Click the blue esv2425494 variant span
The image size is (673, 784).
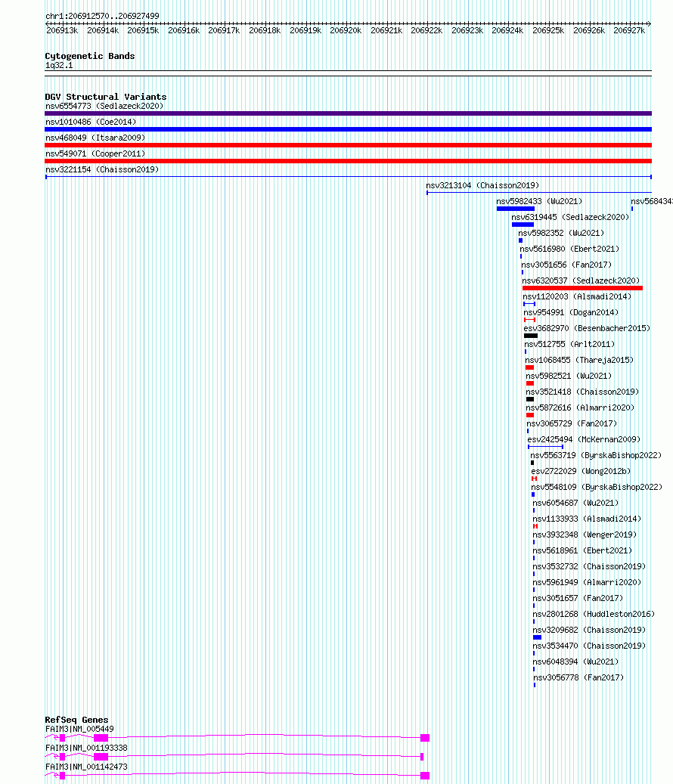pos(545,447)
